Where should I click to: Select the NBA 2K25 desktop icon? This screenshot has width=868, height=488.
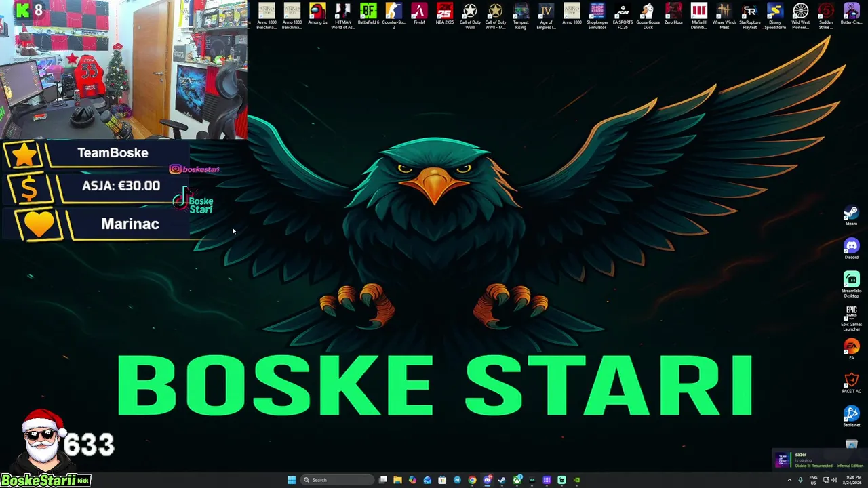[x=444, y=15]
